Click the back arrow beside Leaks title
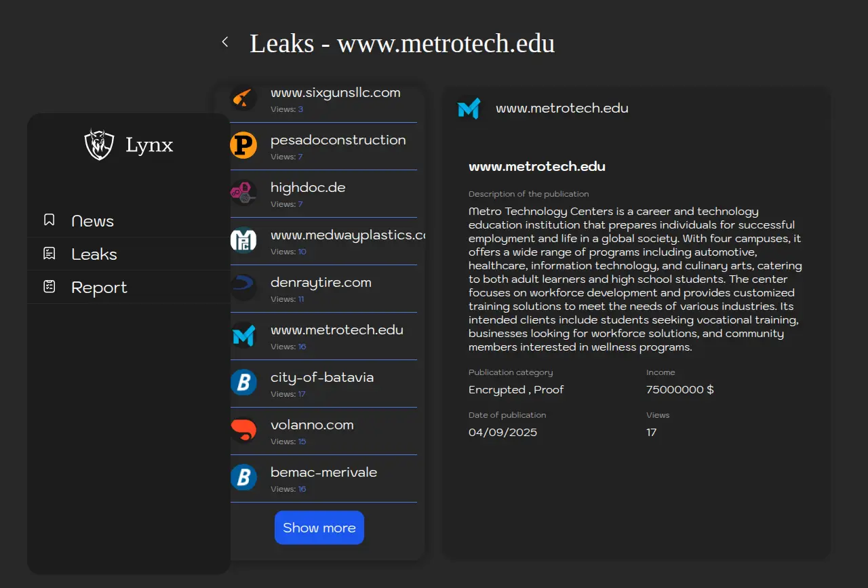 (x=225, y=43)
